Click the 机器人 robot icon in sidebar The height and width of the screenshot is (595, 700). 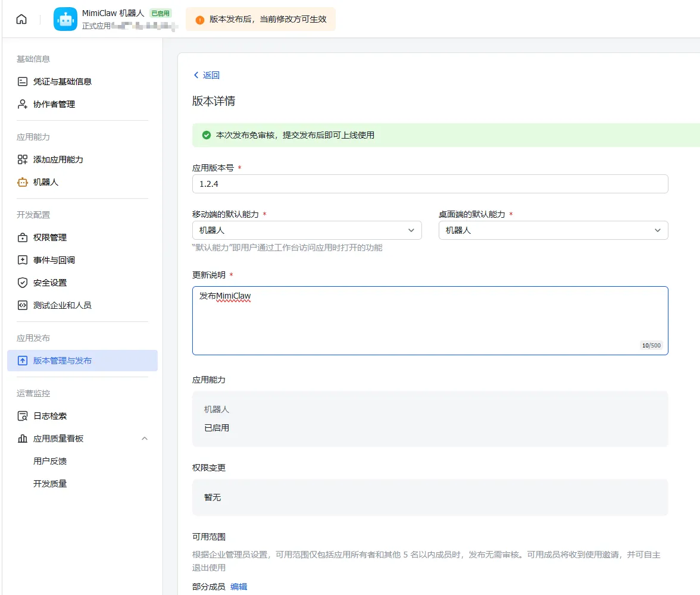click(23, 182)
